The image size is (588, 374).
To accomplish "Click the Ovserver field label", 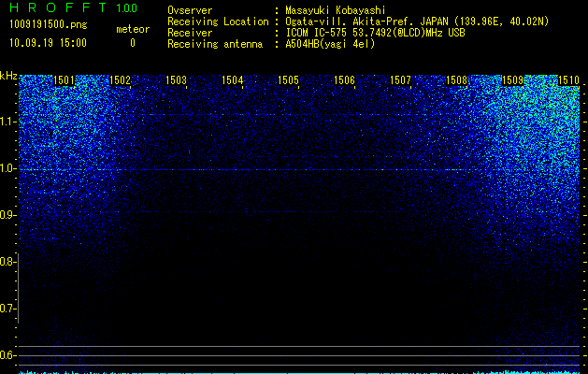I will click(190, 10).
